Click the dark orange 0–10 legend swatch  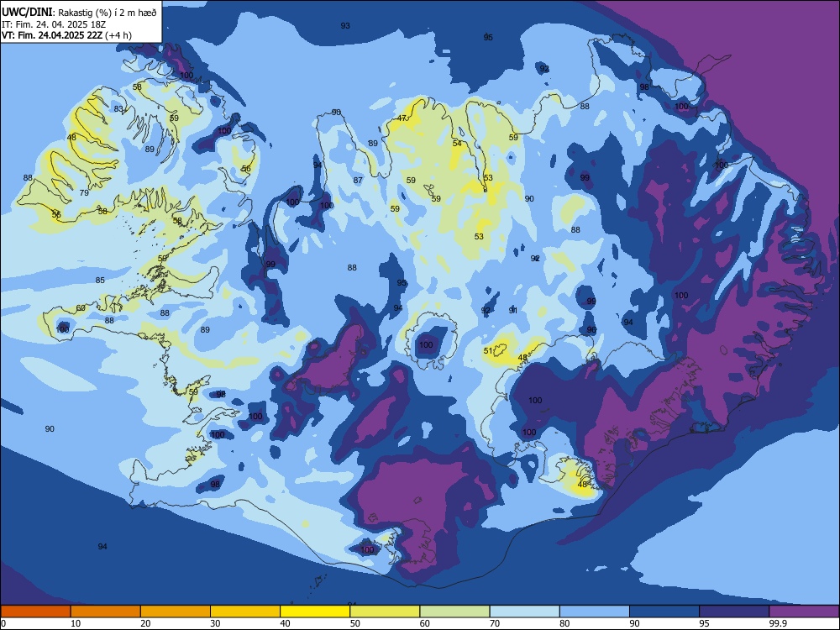pyautogui.click(x=35, y=612)
